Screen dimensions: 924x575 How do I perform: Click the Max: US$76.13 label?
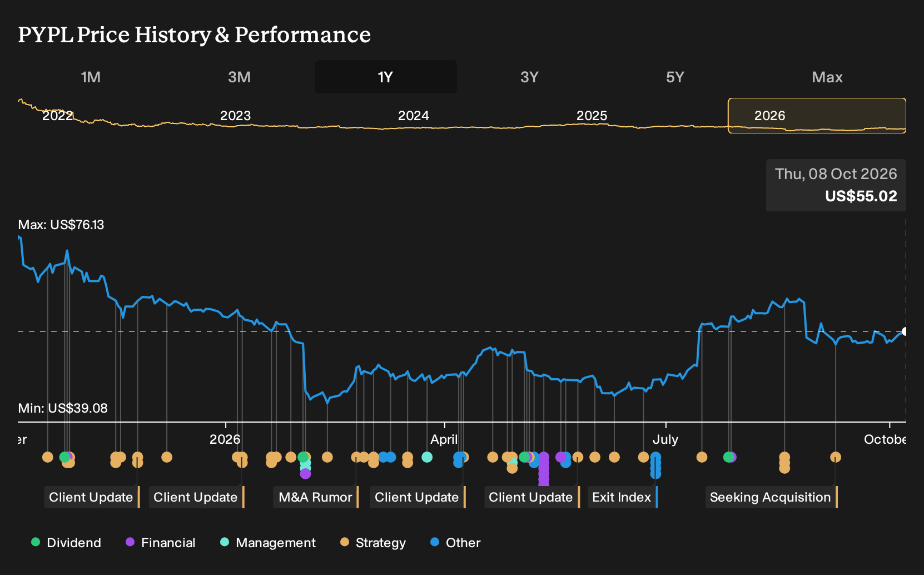tap(61, 225)
